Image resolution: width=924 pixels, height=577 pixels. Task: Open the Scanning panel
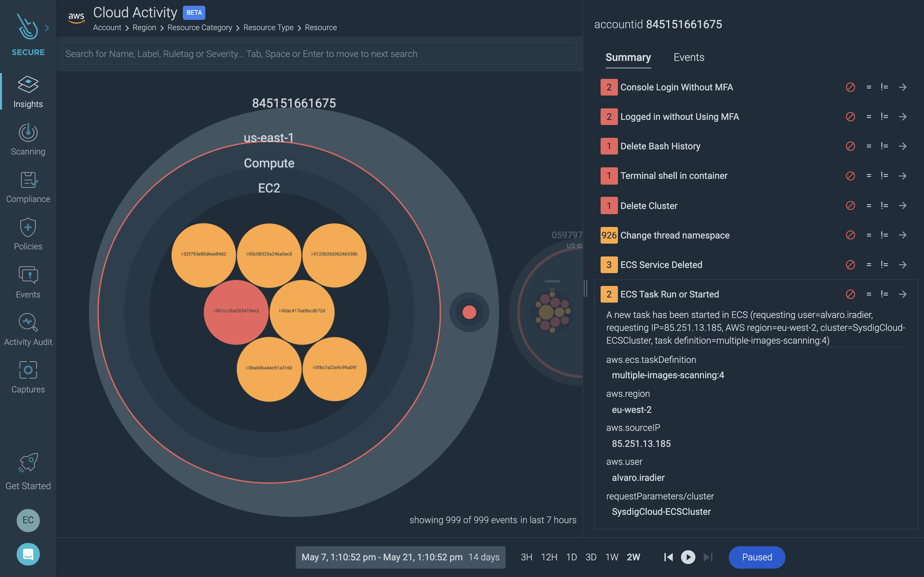pyautogui.click(x=28, y=138)
